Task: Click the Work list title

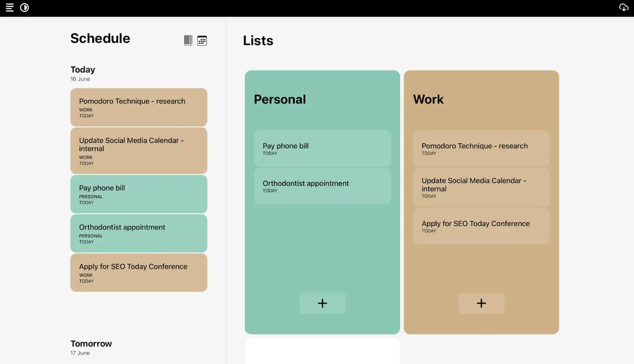Action: pyautogui.click(x=428, y=99)
